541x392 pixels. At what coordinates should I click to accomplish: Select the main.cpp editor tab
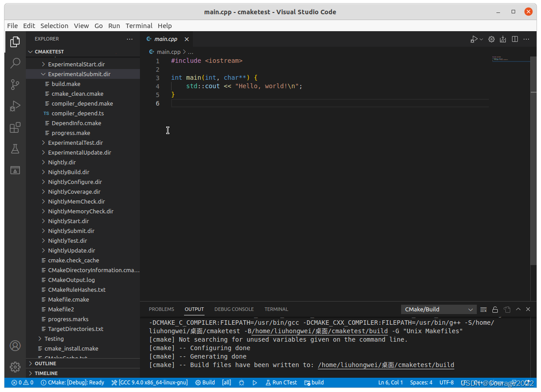[x=166, y=39]
